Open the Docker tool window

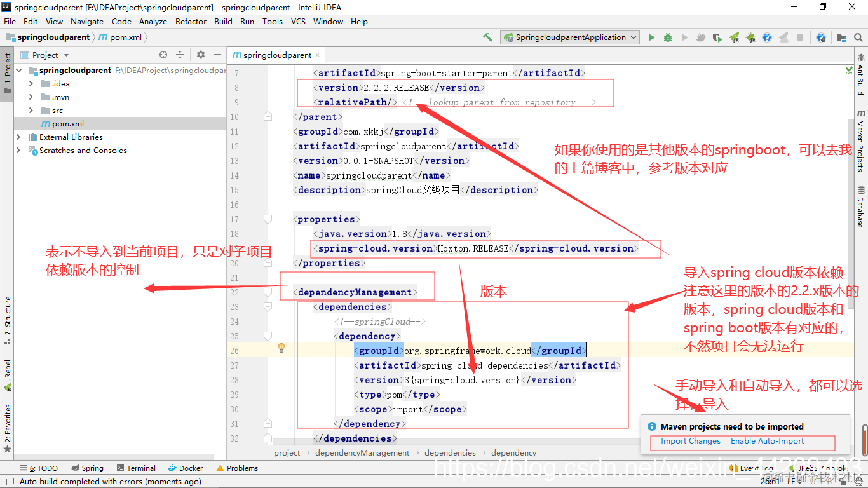coord(186,468)
